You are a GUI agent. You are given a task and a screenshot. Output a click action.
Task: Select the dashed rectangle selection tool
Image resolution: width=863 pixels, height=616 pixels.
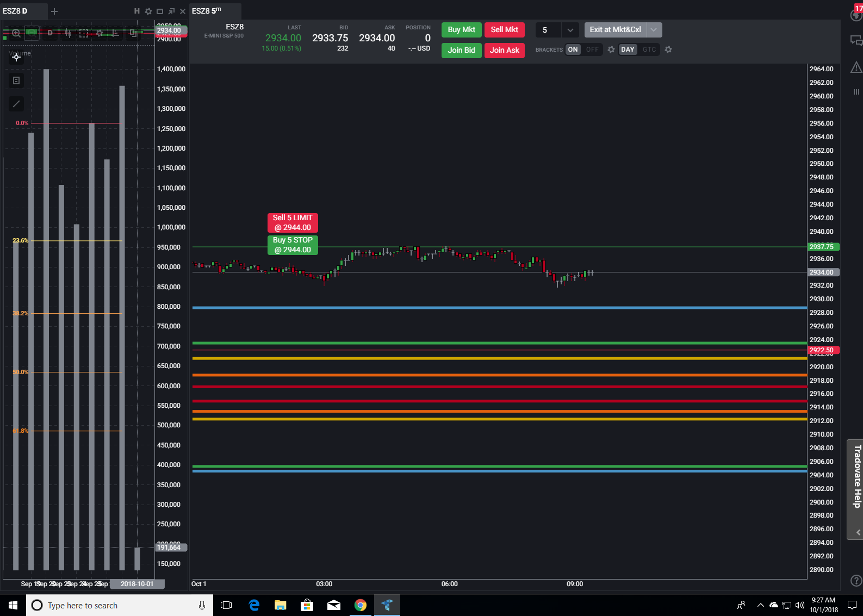pyautogui.click(x=84, y=33)
